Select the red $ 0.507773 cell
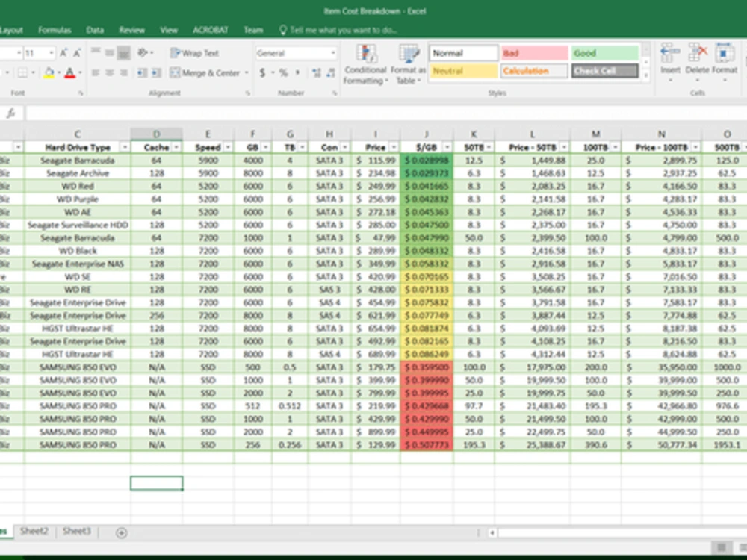747x560 pixels. click(x=427, y=445)
